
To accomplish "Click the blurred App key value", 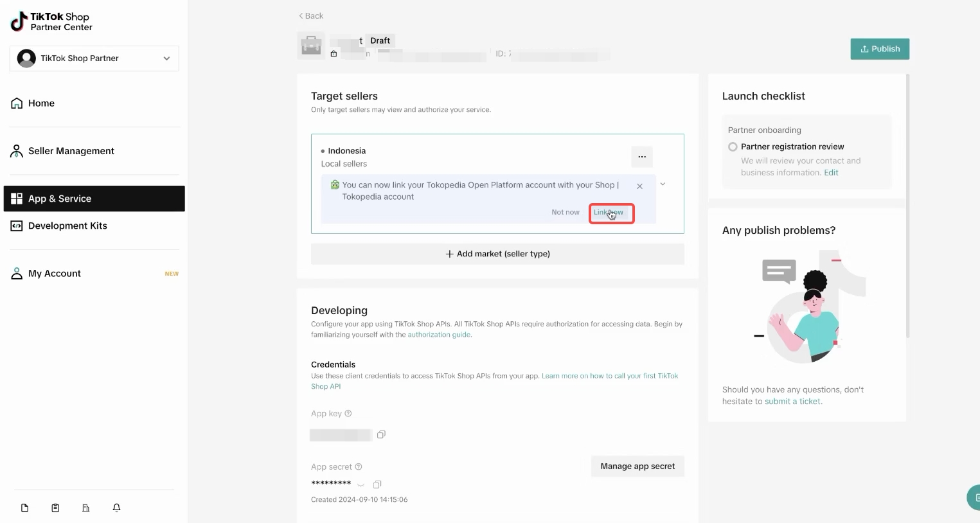I will [x=341, y=435].
